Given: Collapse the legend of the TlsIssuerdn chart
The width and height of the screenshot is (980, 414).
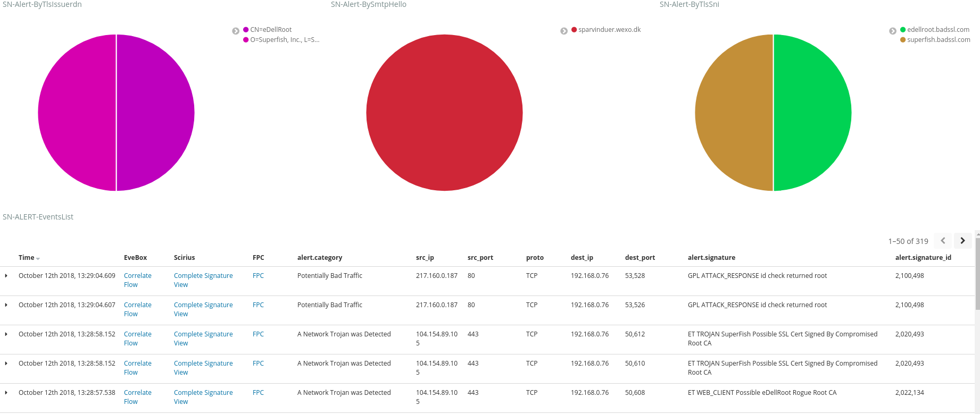Looking at the screenshot, I should pos(236,31).
